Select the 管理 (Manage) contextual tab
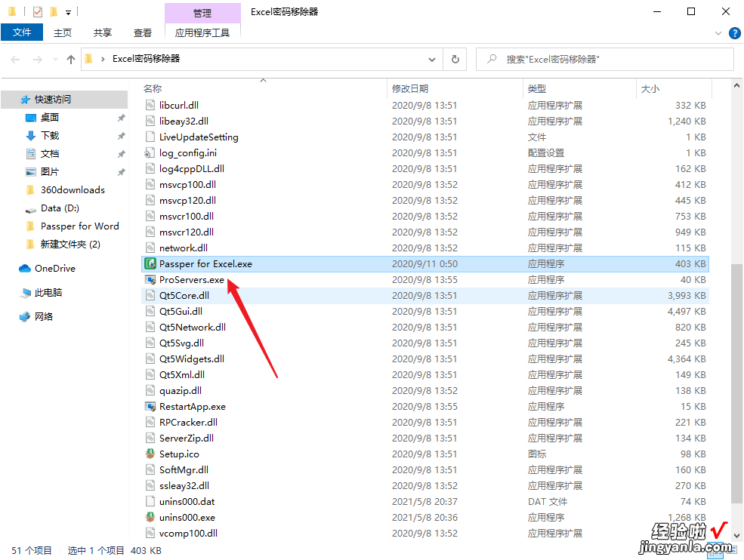744x560 pixels. 202,13
